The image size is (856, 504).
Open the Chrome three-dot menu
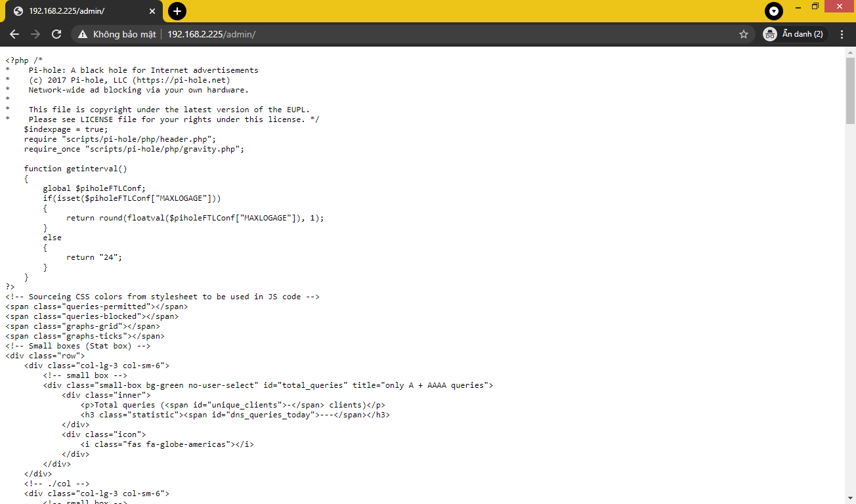[842, 33]
